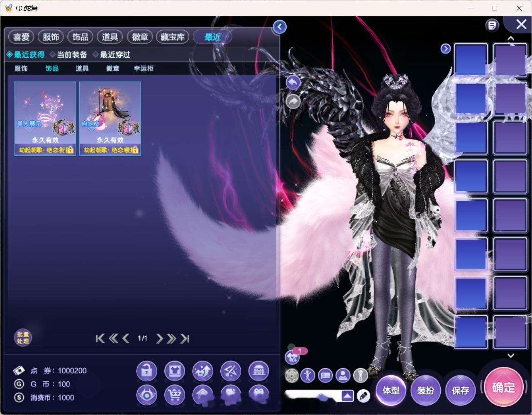The image size is (532, 415).
Task: Select the 服饰 sub-tab under recent
Action: coord(21,68)
